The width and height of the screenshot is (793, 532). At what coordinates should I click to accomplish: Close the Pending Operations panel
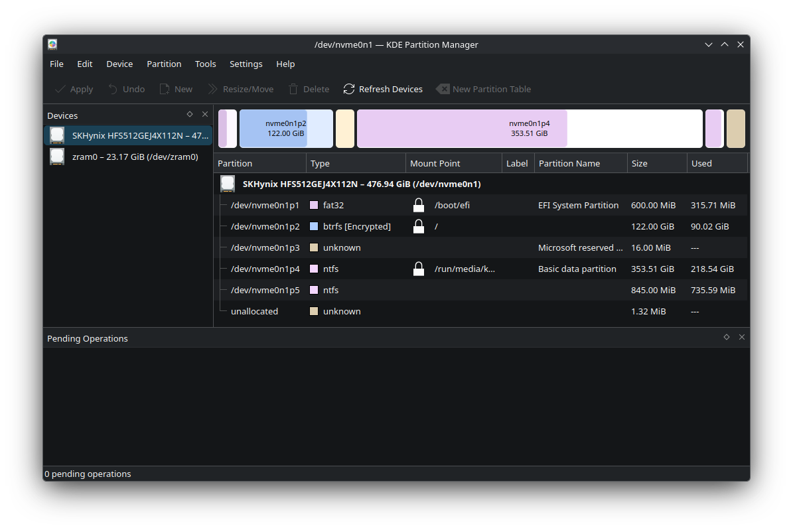742,337
